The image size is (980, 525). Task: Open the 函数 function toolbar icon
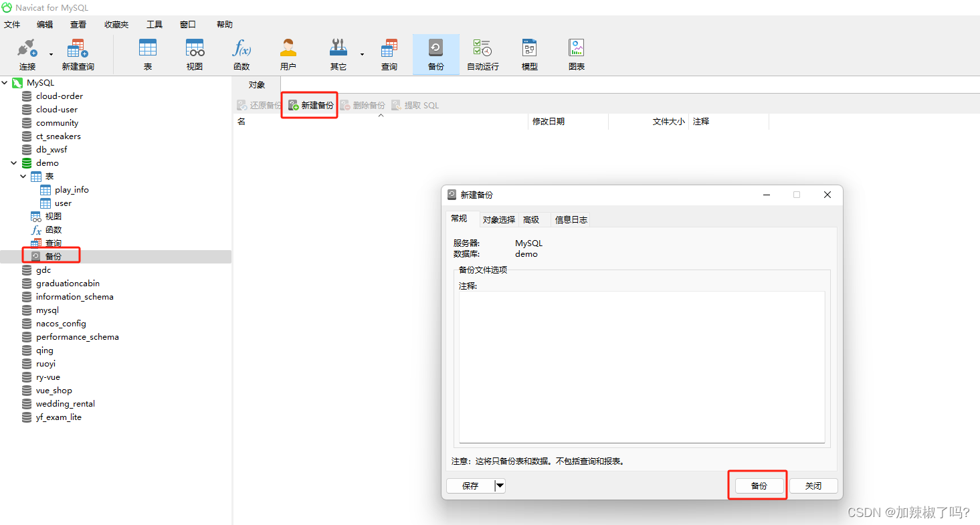(x=241, y=54)
